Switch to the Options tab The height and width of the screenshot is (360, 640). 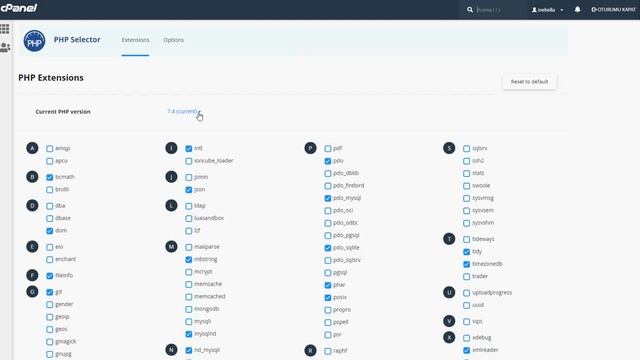(173, 40)
